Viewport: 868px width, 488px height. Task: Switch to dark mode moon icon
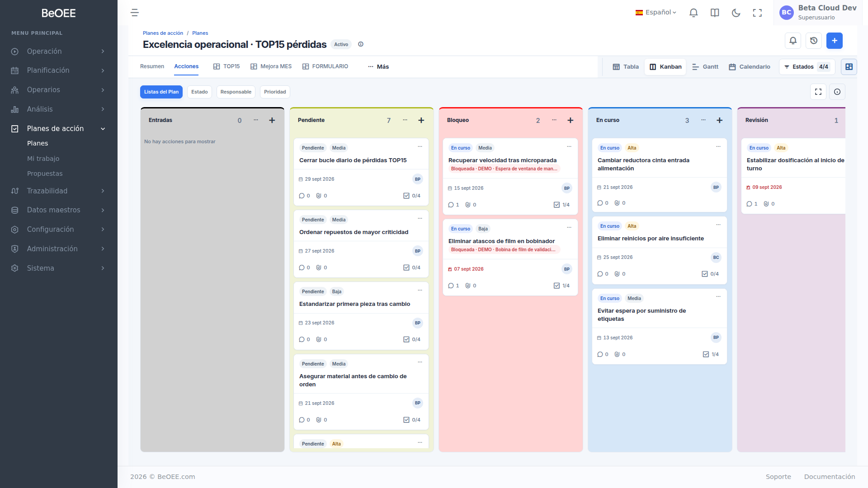pos(736,13)
